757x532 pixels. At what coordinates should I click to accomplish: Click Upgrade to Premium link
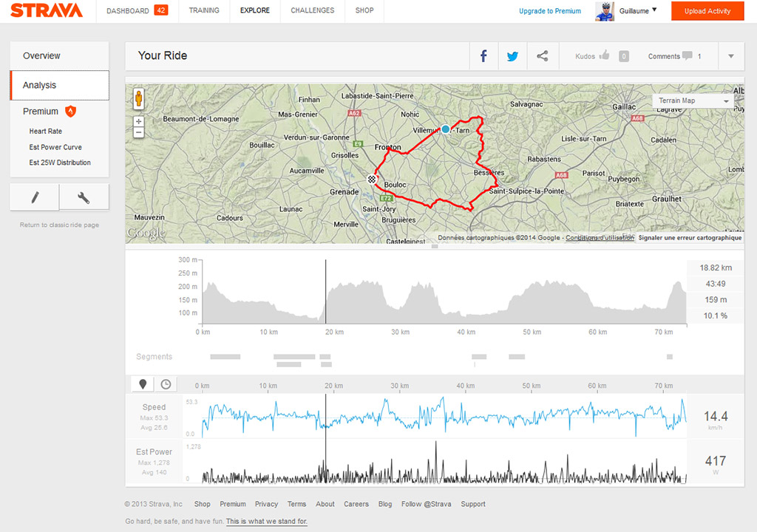point(550,11)
